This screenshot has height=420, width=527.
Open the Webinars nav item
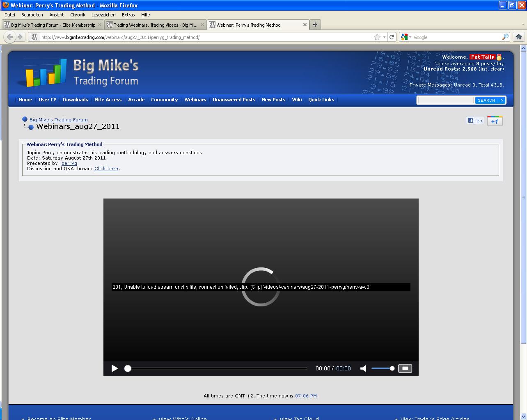click(x=195, y=100)
